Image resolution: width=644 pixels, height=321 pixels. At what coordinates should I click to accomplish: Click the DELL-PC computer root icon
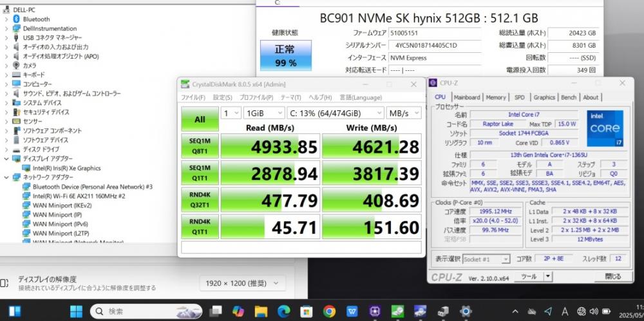point(6,10)
